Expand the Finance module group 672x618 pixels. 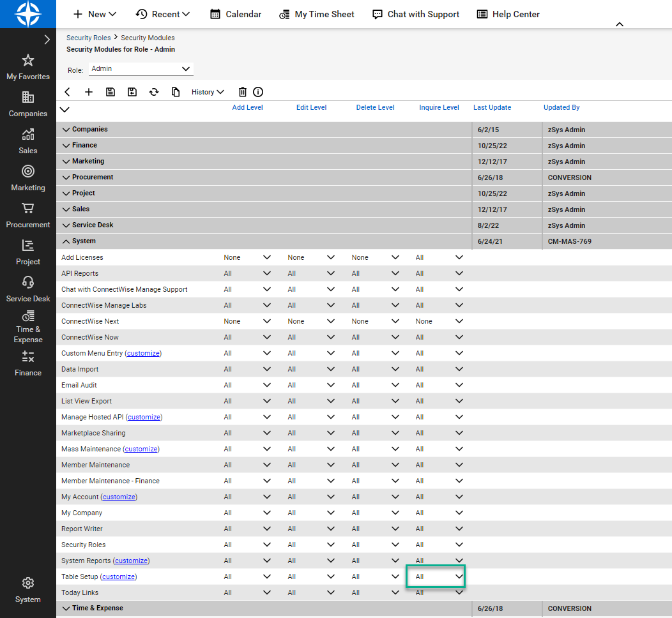(66, 146)
